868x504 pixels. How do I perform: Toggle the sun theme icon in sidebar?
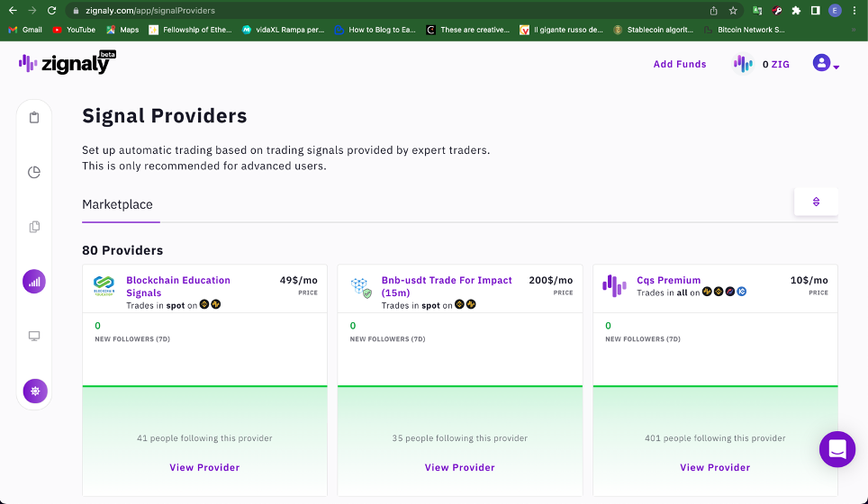[35, 391]
